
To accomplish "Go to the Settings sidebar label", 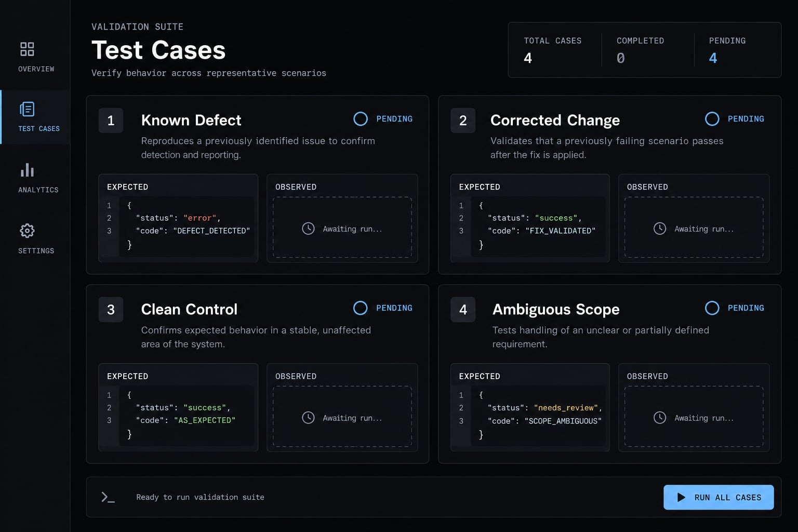I will point(36,251).
